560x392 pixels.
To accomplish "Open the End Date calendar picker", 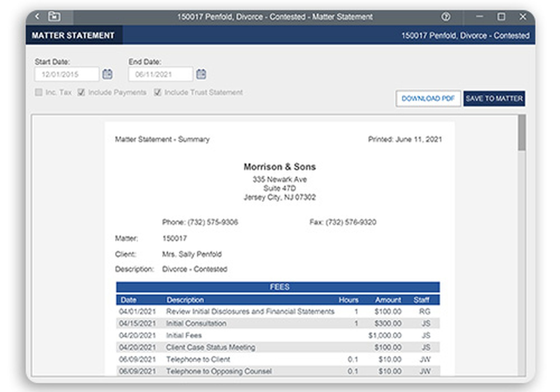I will [x=201, y=74].
